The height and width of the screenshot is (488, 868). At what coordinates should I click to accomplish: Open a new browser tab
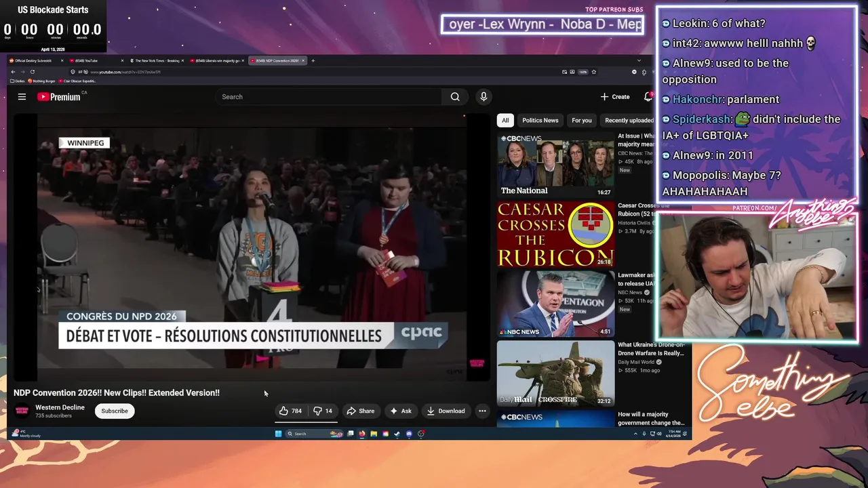313,60
